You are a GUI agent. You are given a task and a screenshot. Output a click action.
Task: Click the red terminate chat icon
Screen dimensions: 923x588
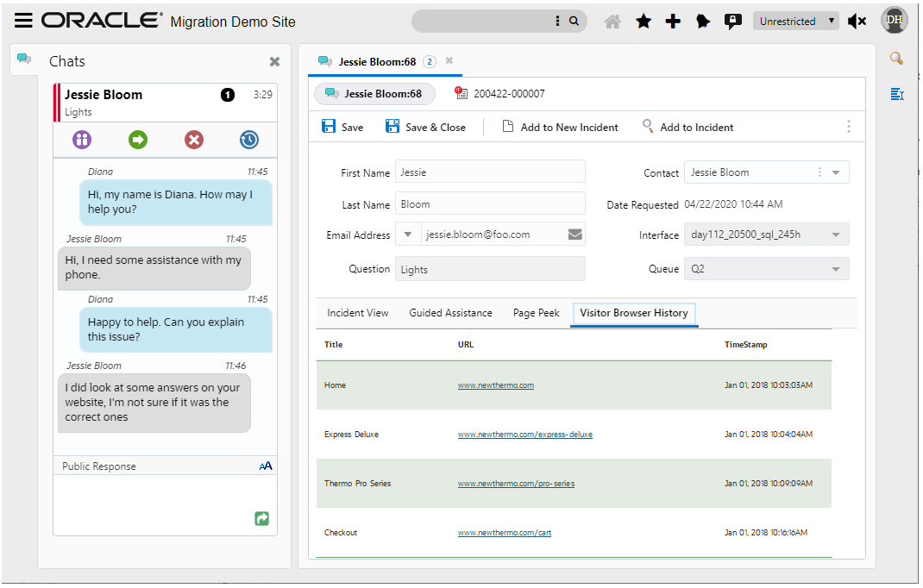(x=194, y=140)
